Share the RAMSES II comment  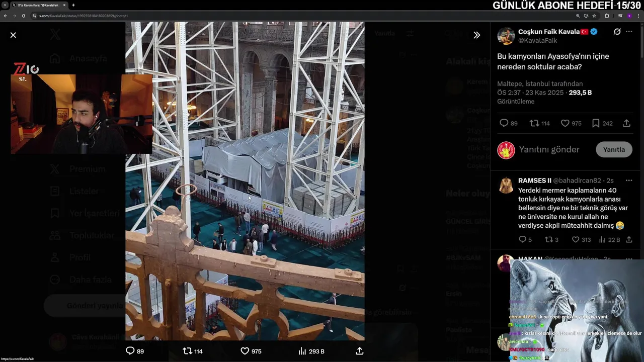click(x=629, y=240)
